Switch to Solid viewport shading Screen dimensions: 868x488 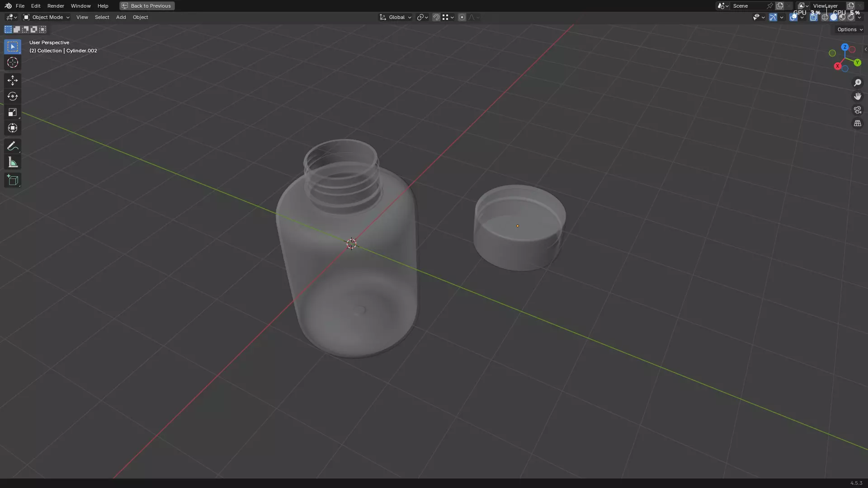point(834,17)
